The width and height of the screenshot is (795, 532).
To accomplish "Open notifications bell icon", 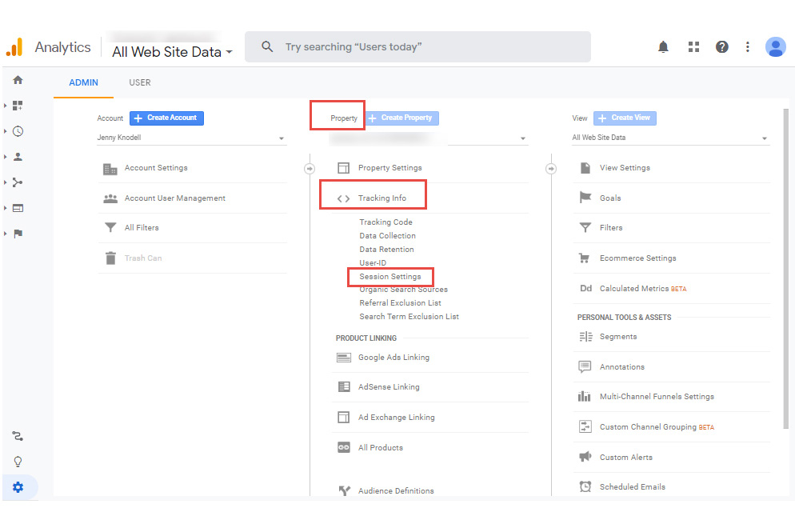I will [663, 47].
